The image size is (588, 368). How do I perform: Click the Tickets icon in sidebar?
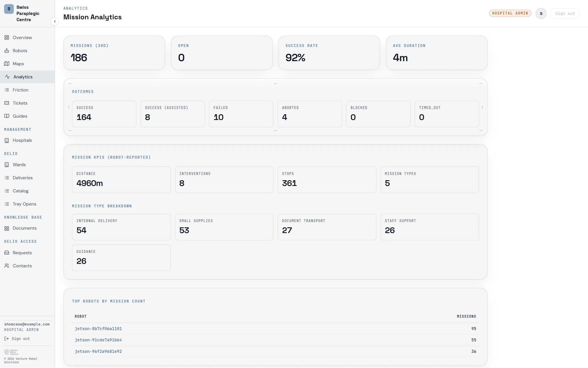pyautogui.click(x=7, y=103)
